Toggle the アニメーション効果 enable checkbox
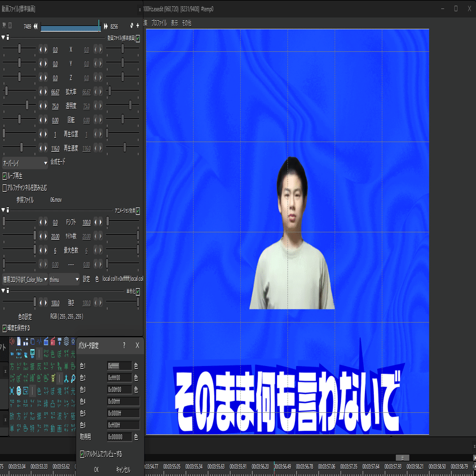Image resolution: width=476 pixels, height=476 pixels. [x=138, y=211]
